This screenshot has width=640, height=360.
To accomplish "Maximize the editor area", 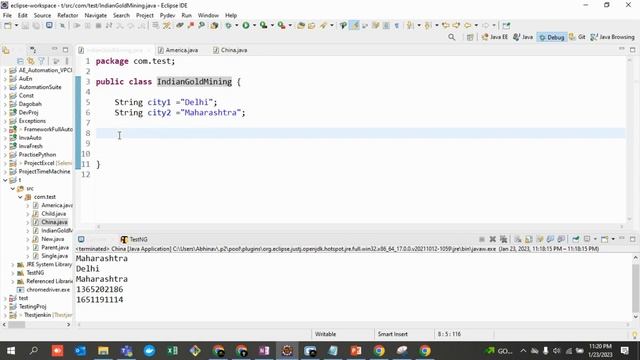I will [x=633, y=50].
